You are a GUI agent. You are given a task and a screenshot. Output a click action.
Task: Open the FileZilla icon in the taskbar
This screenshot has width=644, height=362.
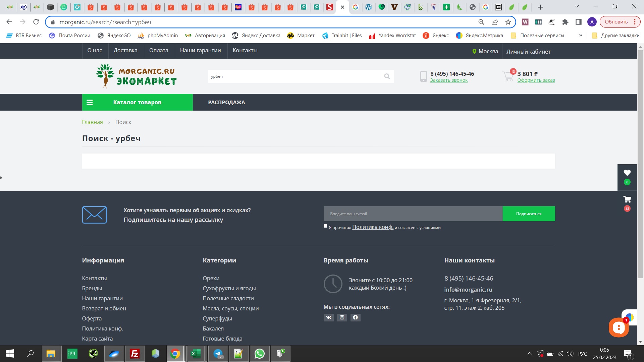click(135, 354)
